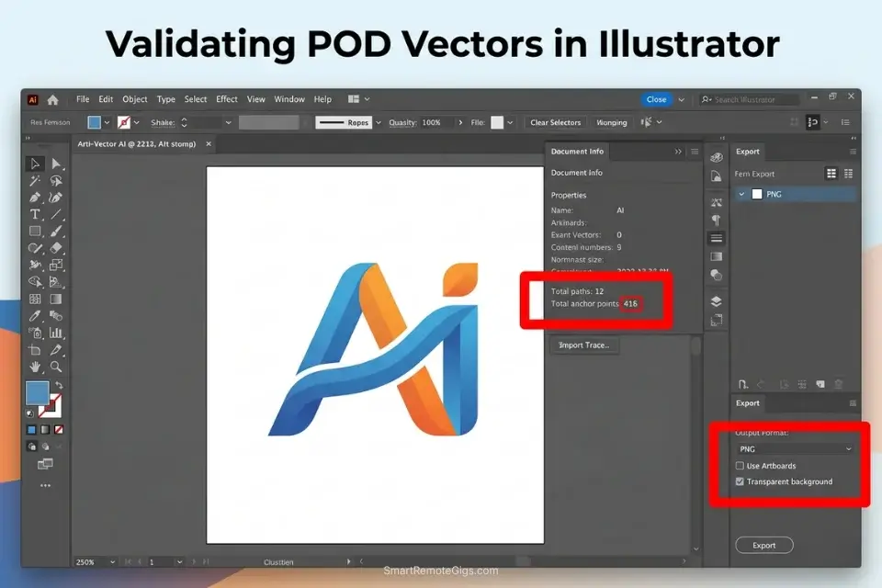The height and width of the screenshot is (588, 882).
Task: Click the Clear Selectors button
Action: tap(555, 122)
